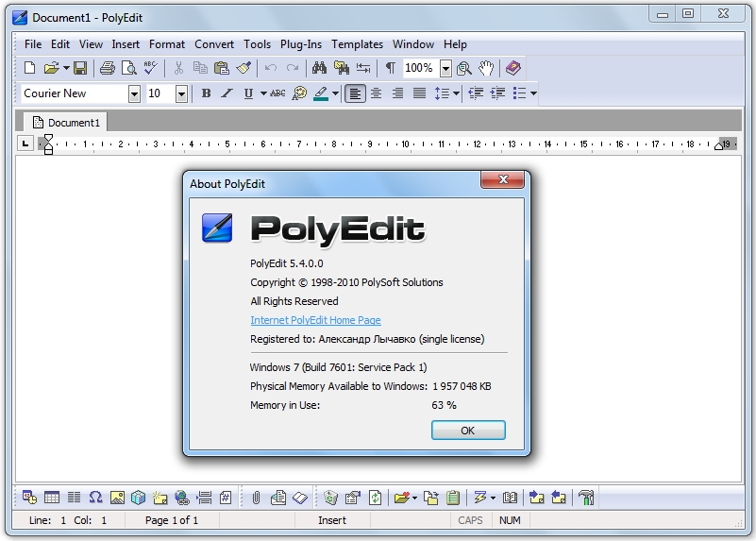Expand the open file dropdown arrow

pyautogui.click(x=66, y=68)
